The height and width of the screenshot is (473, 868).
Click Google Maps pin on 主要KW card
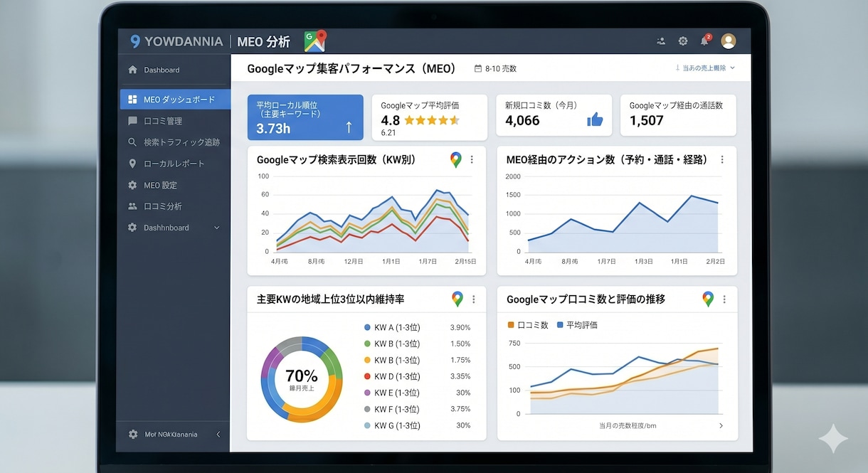click(x=457, y=299)
